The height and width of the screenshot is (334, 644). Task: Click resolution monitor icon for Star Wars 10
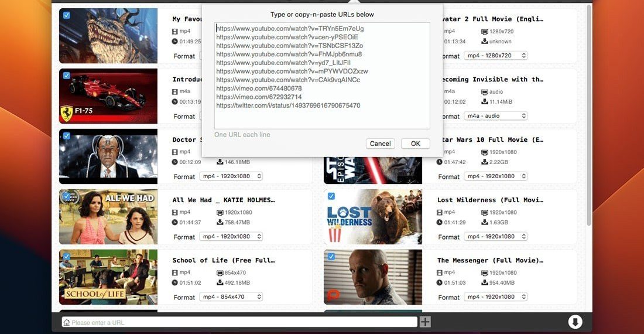click(484, 152)
